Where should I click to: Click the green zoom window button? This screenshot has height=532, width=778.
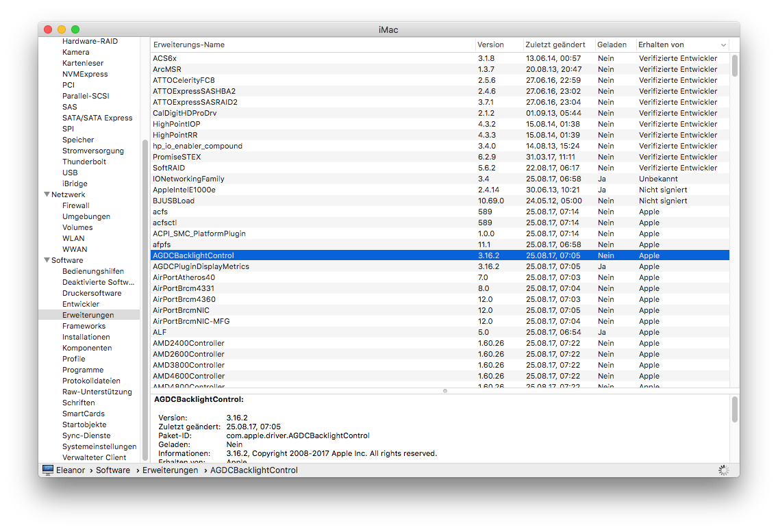(75, 29)
